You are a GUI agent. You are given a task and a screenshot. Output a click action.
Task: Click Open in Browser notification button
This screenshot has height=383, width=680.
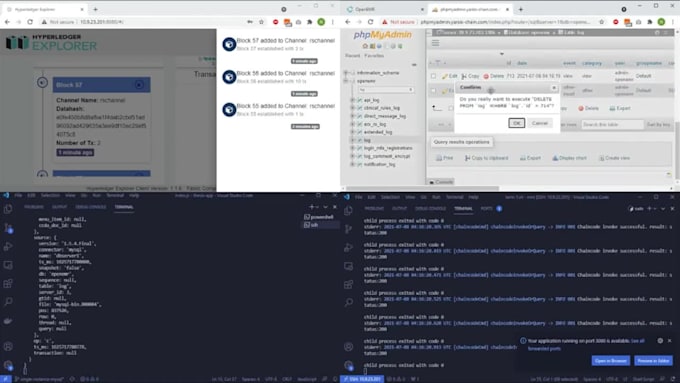tap(611, 361)
